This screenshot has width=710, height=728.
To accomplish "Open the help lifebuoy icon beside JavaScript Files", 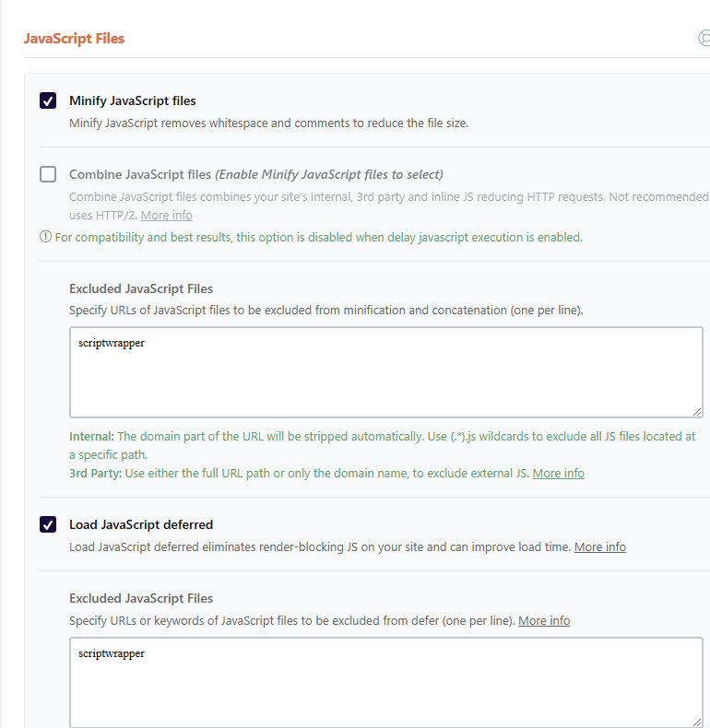I will (x=704, y=39).
